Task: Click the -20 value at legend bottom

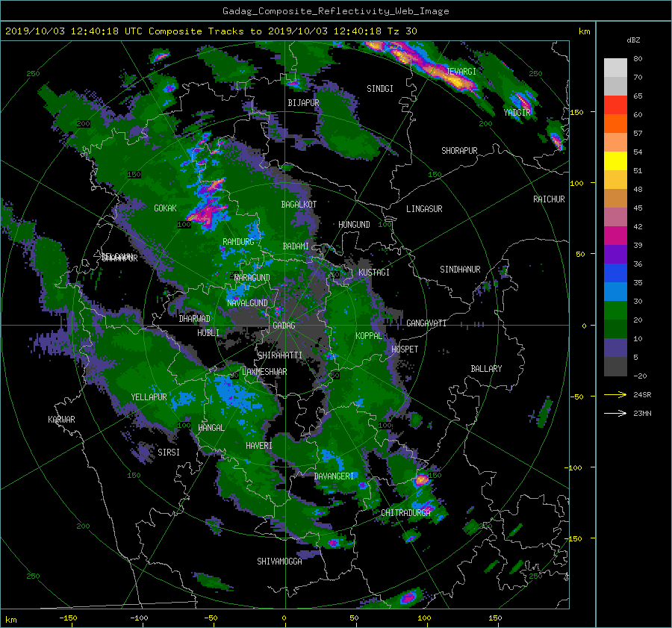Action: [640, 376]
